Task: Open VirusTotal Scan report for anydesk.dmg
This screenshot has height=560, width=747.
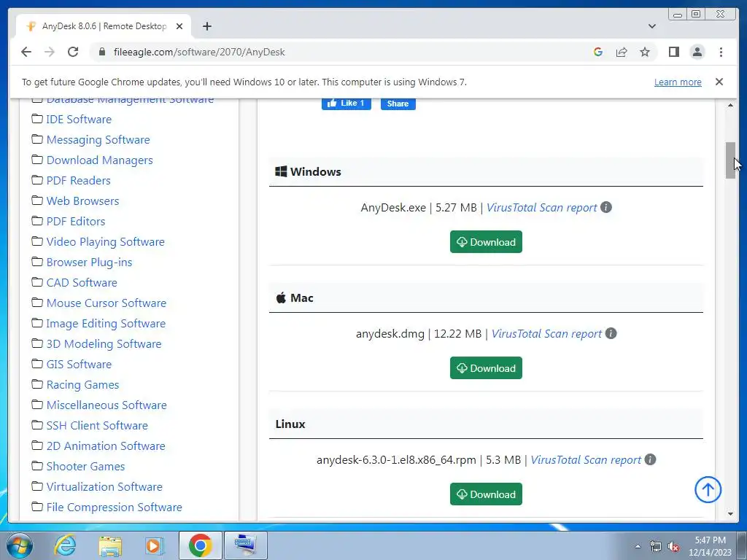Action: click(546, 334)
